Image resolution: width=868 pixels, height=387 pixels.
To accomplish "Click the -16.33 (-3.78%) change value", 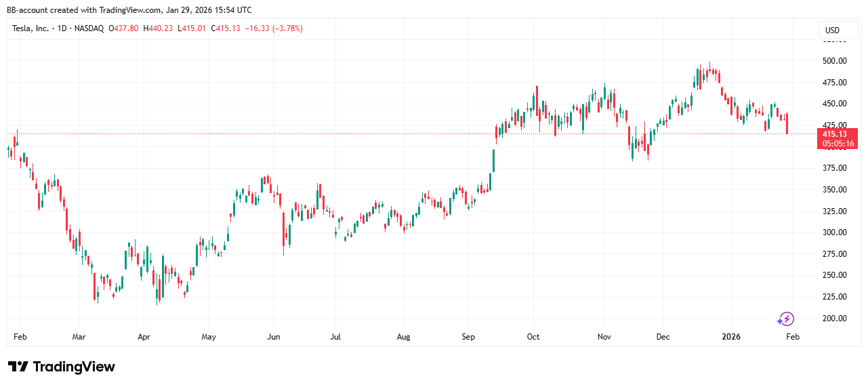I will 273,28.
